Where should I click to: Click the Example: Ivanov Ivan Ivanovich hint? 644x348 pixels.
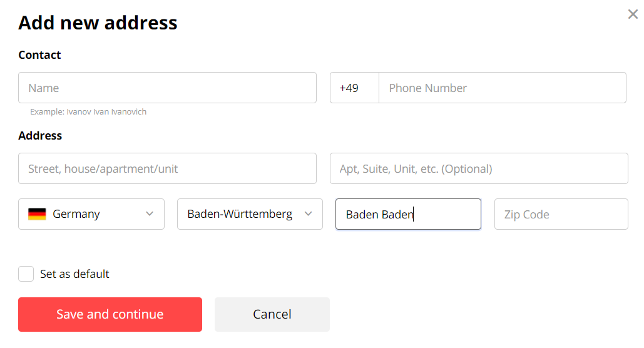pos(88,112)
